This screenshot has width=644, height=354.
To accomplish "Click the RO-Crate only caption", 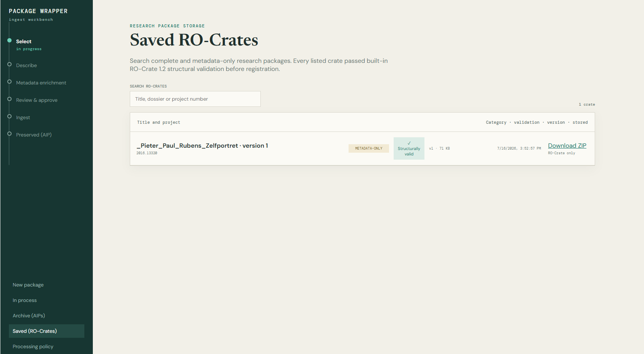I will [x=562, y=153].
